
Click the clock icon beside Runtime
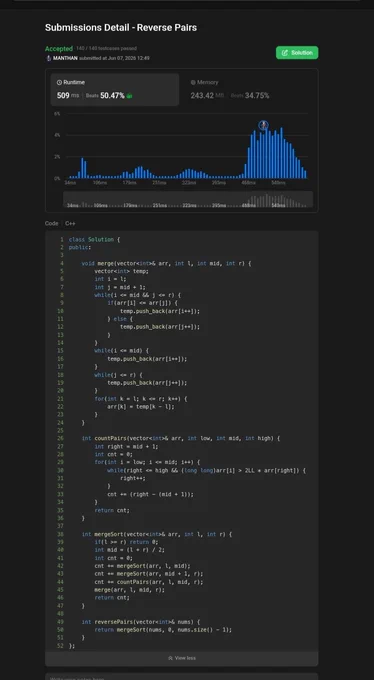(x=59, y=82)
